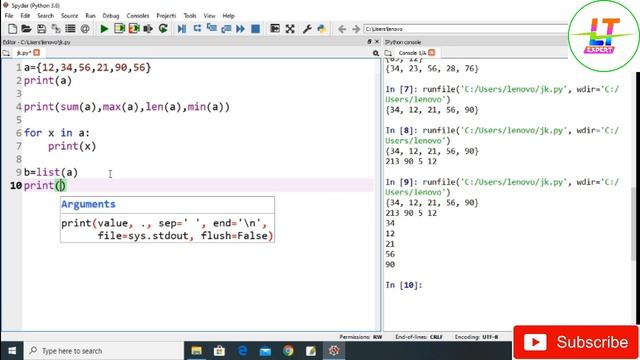Screen dimensions: 640x360
Task: Open the file list icon in toolbar
Action: [x=70, y=29]
